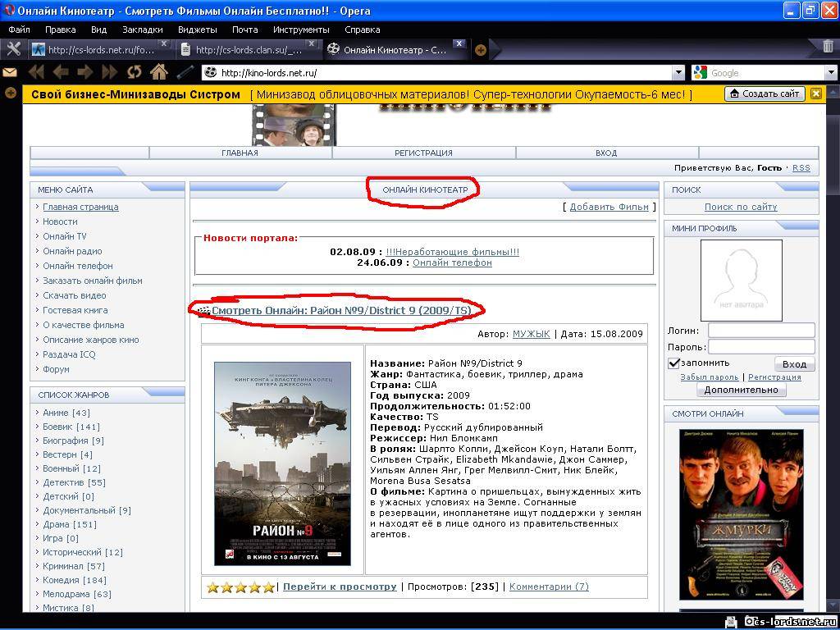Switch to the cs-lords.net.ru/fo... tab
The width and height of the screenshot is (840, 630).
(x=101, y=50)
